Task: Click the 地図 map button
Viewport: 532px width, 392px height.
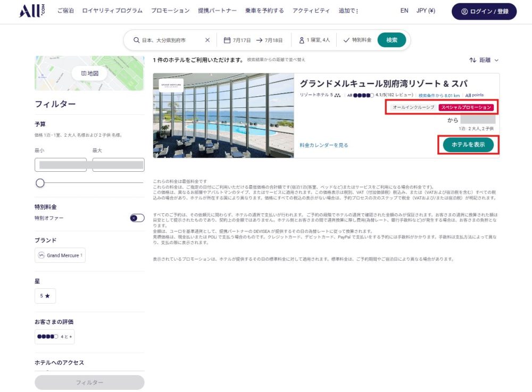Action: pos(89,73)
